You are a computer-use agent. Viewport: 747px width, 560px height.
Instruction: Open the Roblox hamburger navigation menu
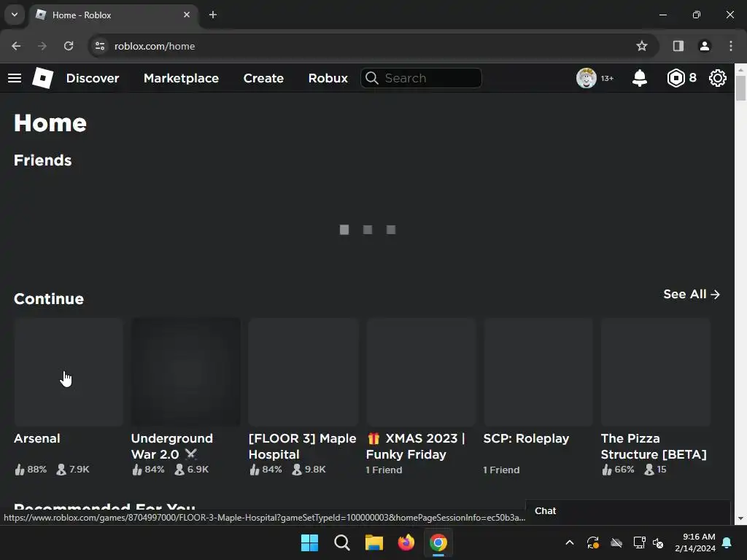pos(15,78)
